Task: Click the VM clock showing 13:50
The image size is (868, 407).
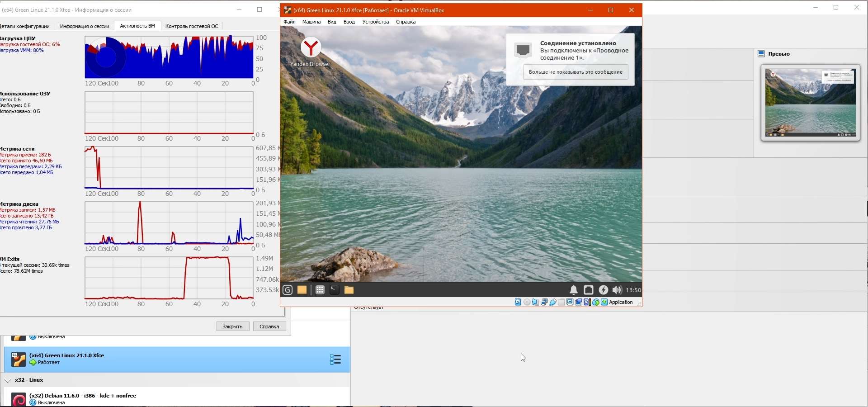Action: tap(633, 290)
